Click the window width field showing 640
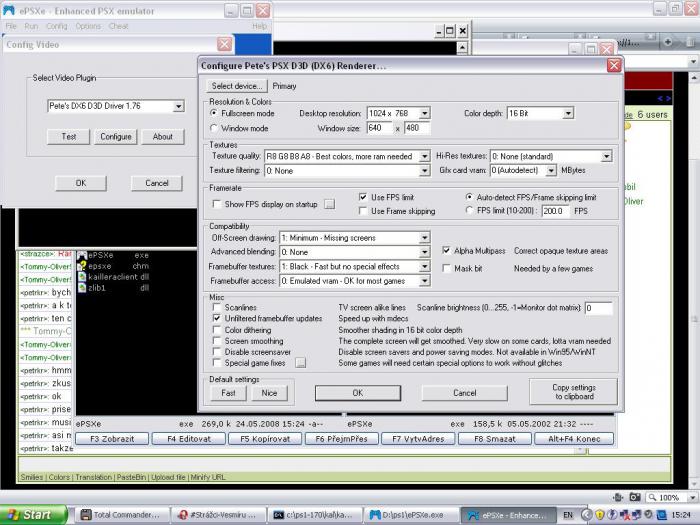 point(379,128)
